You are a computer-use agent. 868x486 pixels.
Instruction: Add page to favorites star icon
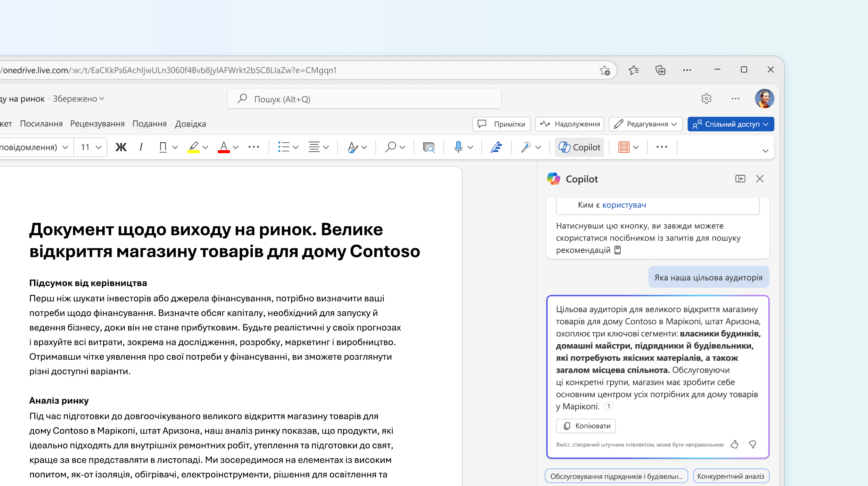[604, 70]
